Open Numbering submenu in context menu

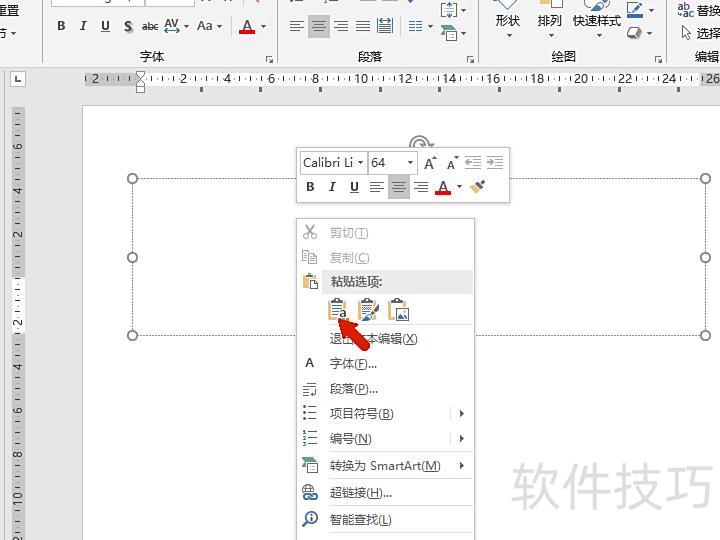coord(385,439)
